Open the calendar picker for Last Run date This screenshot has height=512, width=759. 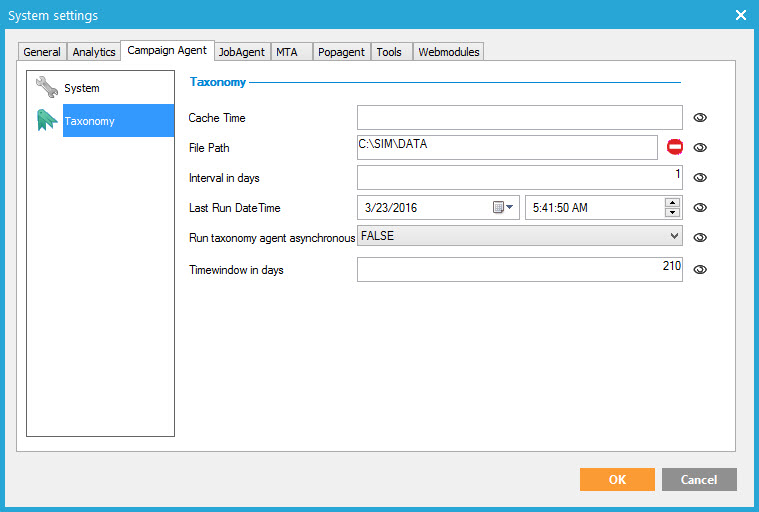click(498, 207)
